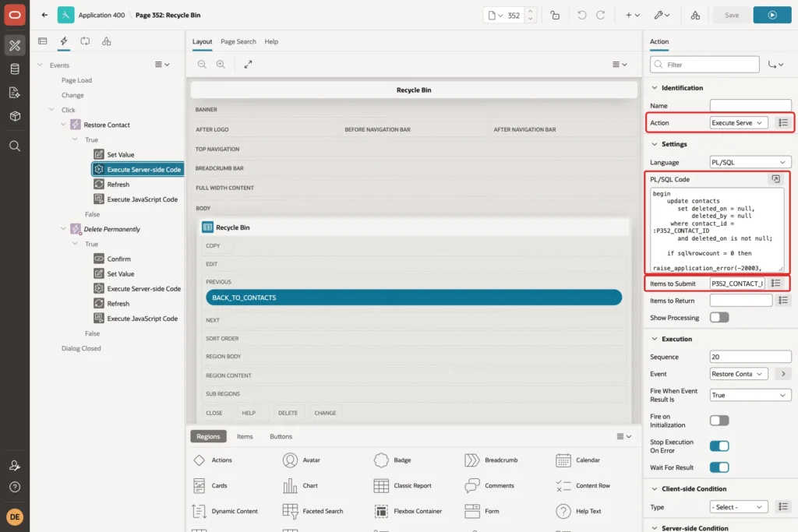
Task: Switch to the Processing tab icon
Action: [x=85, y=41]
